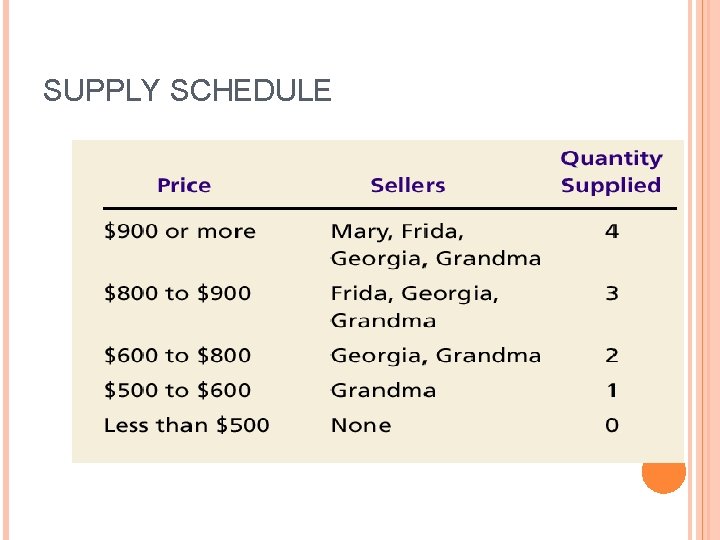Select the "None" sellers cell
The image size is (720, 540).
coord(361,425)
